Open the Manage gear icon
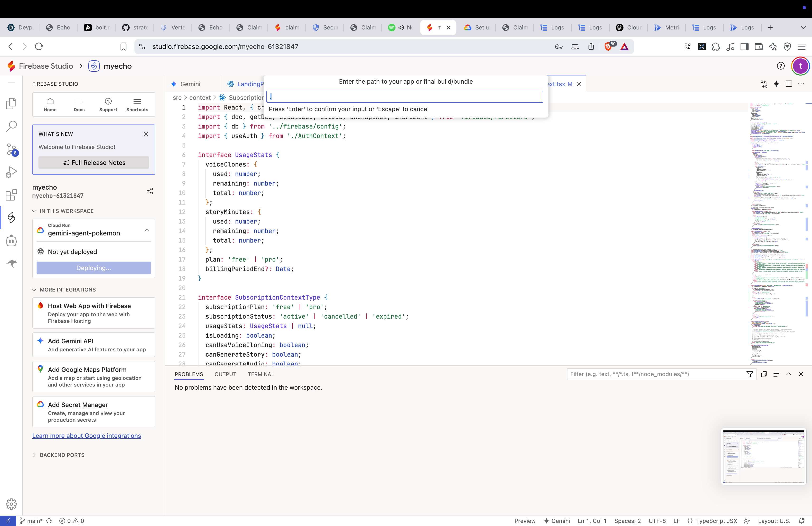 [11, 504]
